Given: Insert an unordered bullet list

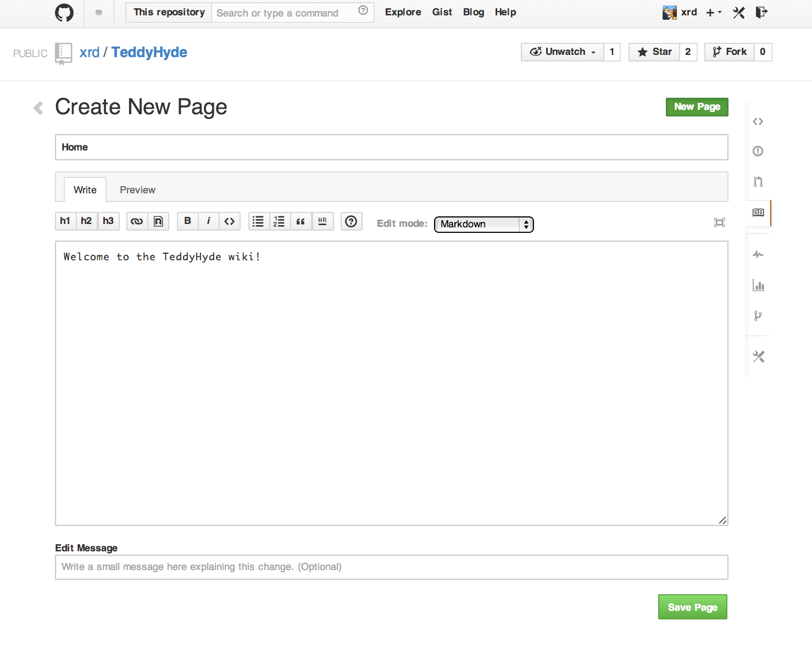Looking at the screenshot, I should (258, 221).
